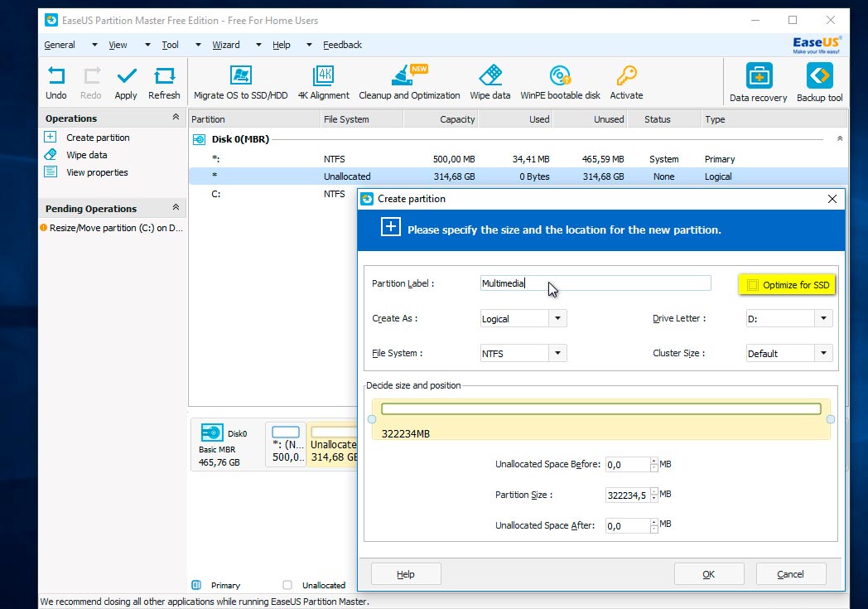Screen dimensions: 868x609
Task: Click Unallocated Space Before spinner arrows
Action: (654, 465)
